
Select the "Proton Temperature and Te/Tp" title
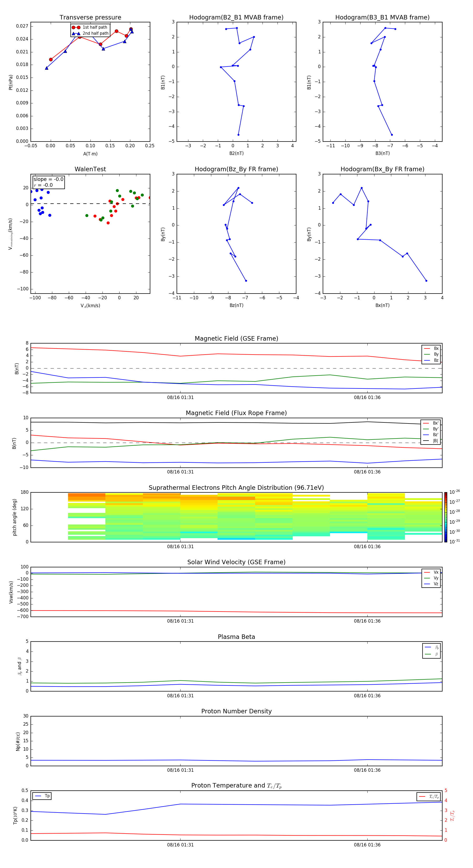click(236, 786)
